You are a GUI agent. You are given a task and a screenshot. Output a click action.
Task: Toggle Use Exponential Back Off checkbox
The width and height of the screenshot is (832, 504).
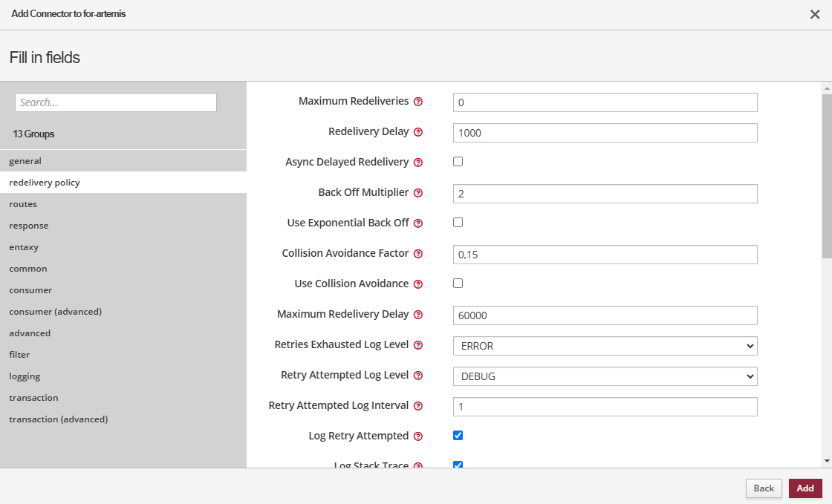(458, 223)
